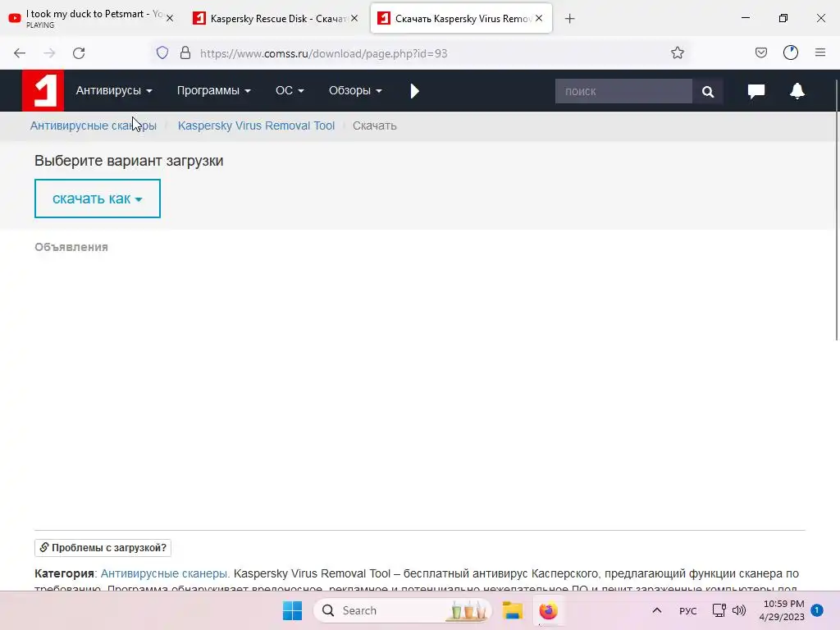
Task: Go back using browser back arrow
Action: point(20,53)
